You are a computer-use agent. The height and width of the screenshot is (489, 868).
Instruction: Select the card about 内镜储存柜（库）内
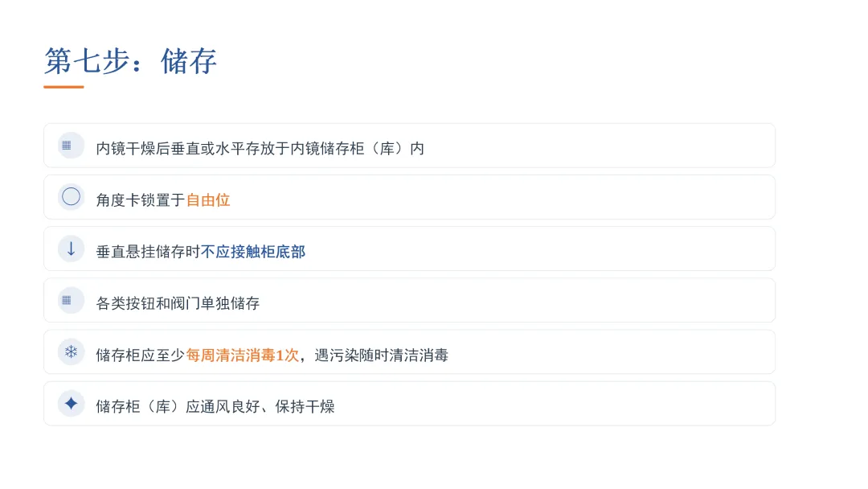(410, 146)
